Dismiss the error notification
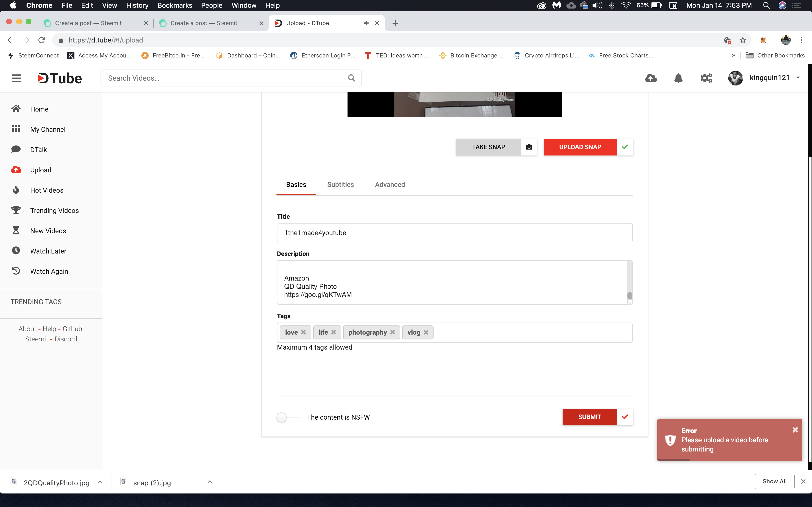The height and width of the screenshot is (507, 812). (x=795, y=430)
